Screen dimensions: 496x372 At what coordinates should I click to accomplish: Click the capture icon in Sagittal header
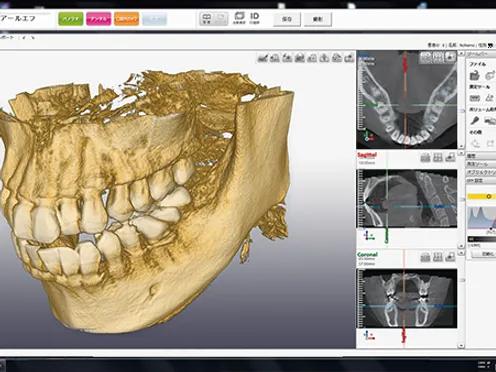tap(425, 157)
